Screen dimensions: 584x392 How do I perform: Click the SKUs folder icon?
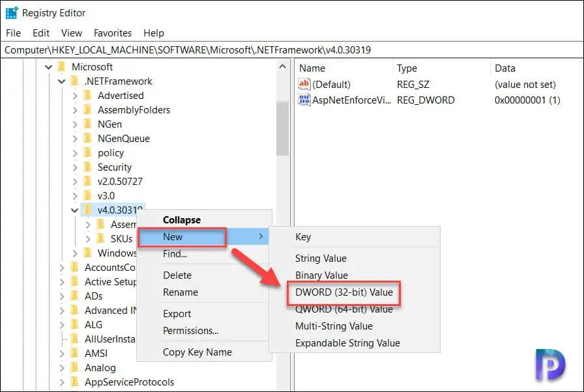(x=101, y=239)
